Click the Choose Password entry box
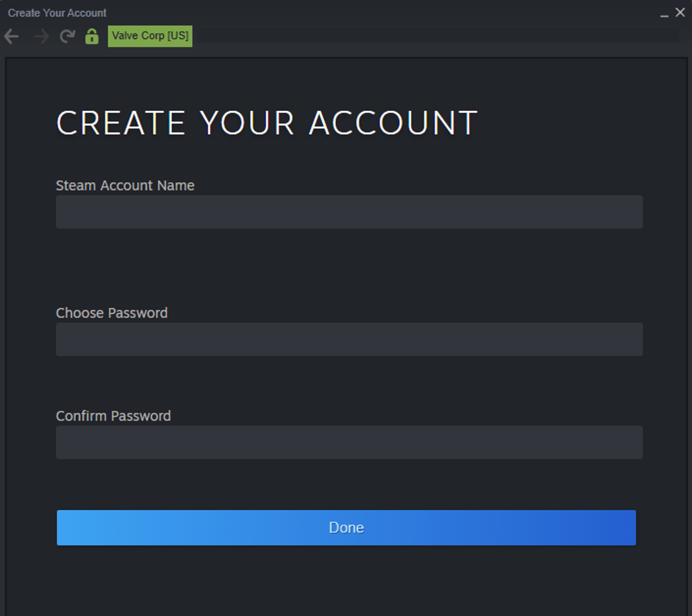 pos(349,340)
